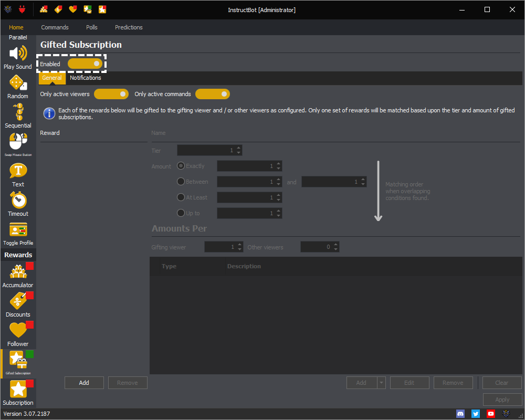Toggle Only active commands switch
525x420 pixels.
[x=213, y=94]
